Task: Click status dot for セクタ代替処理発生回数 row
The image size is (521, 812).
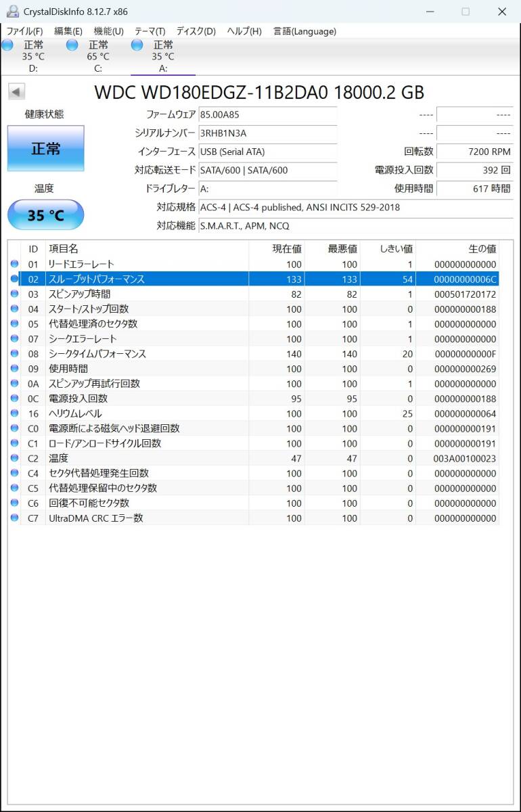Action: (x=14, y=473)
